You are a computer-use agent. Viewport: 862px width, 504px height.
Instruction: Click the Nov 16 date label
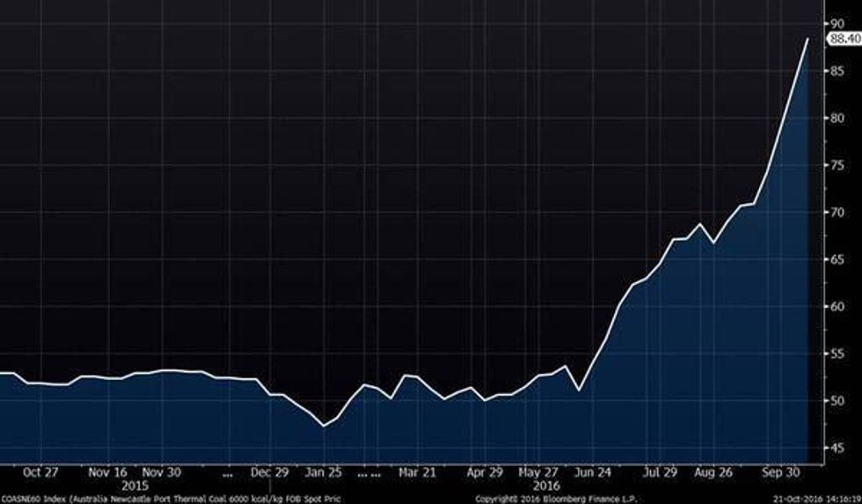(107, 472)
